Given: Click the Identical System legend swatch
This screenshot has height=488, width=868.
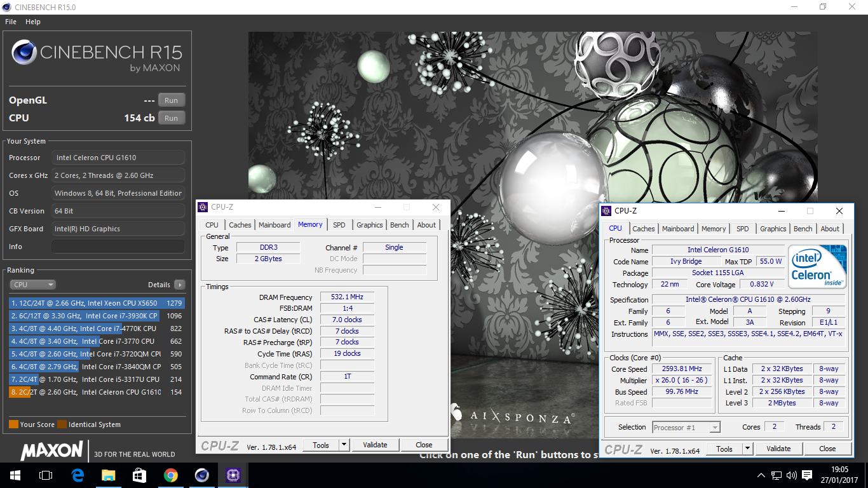Looking at the screenshot, I should tap(62, 424).
